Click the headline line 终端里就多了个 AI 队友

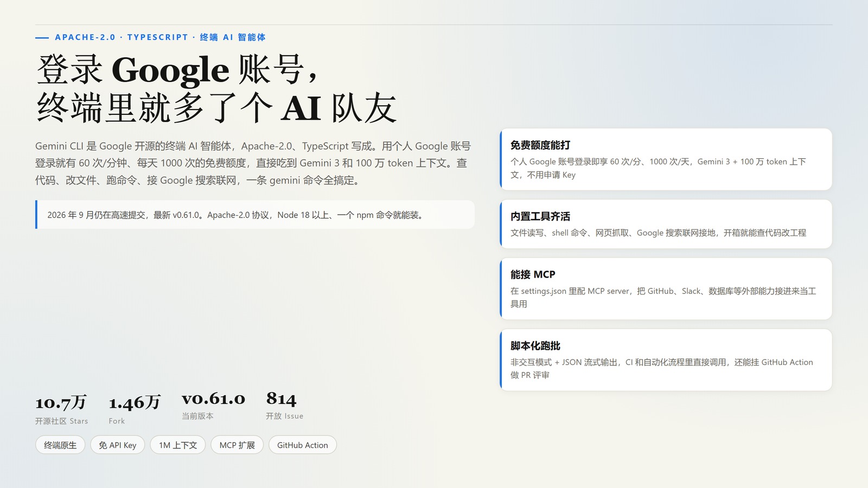(216, 108)
